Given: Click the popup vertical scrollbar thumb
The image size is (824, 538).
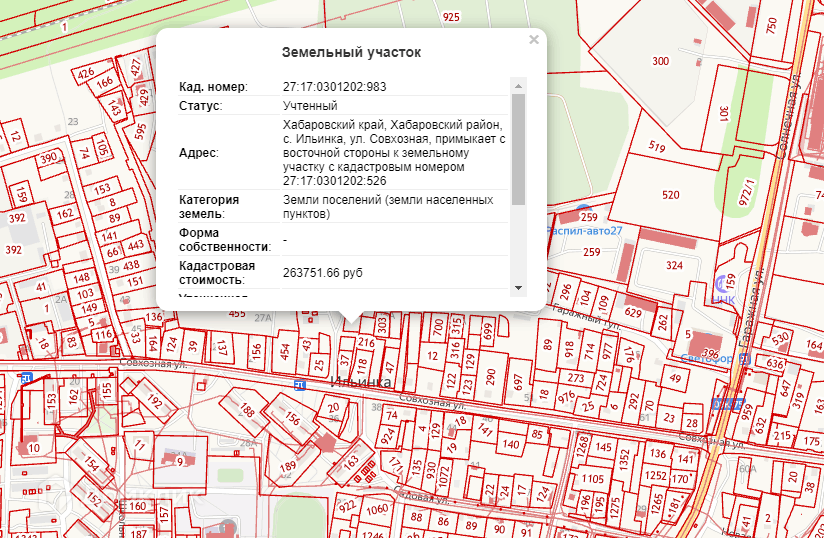Looking at the screenshot, I should coord(518,149).
